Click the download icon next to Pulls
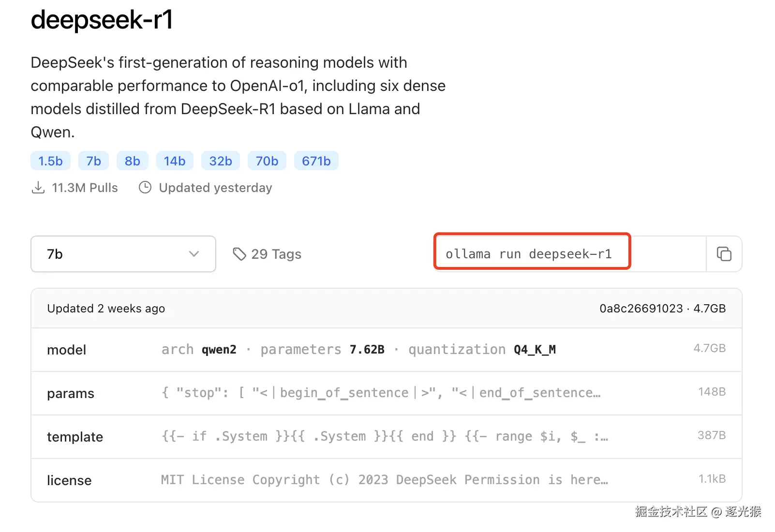775x532 pixels. [x=38, y=188]
